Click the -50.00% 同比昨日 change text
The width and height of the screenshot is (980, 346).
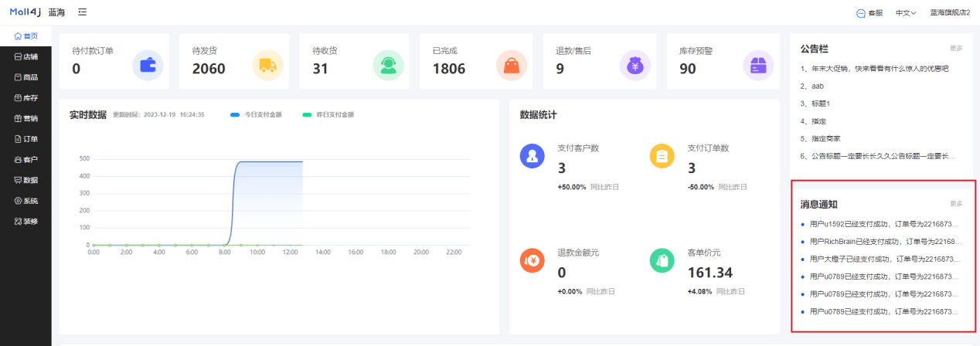[x=716, y=187]
